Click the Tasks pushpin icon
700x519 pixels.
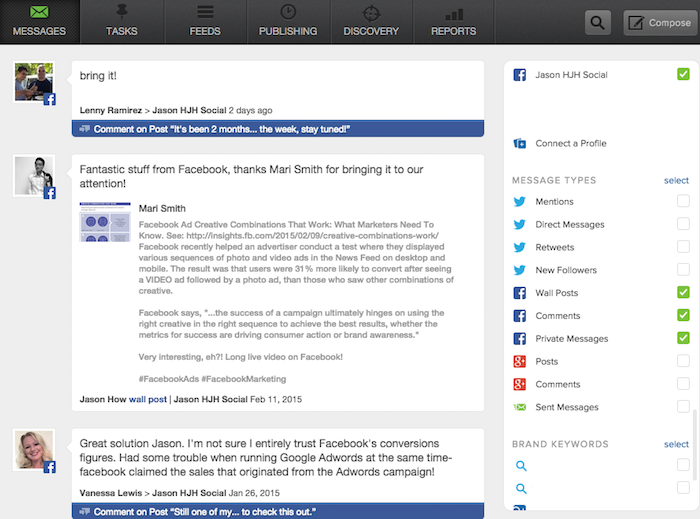click(x=122, y=11)
